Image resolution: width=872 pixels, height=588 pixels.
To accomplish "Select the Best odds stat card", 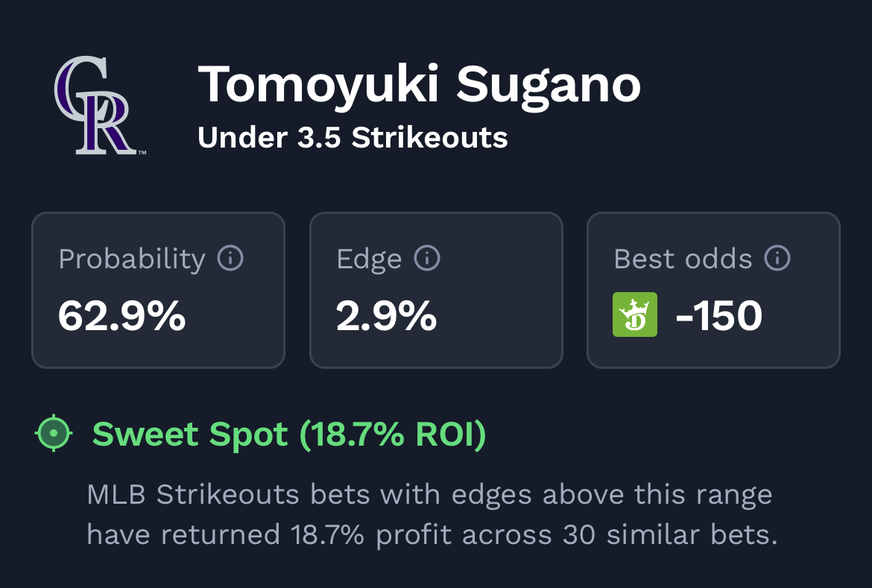I will 713,290.
